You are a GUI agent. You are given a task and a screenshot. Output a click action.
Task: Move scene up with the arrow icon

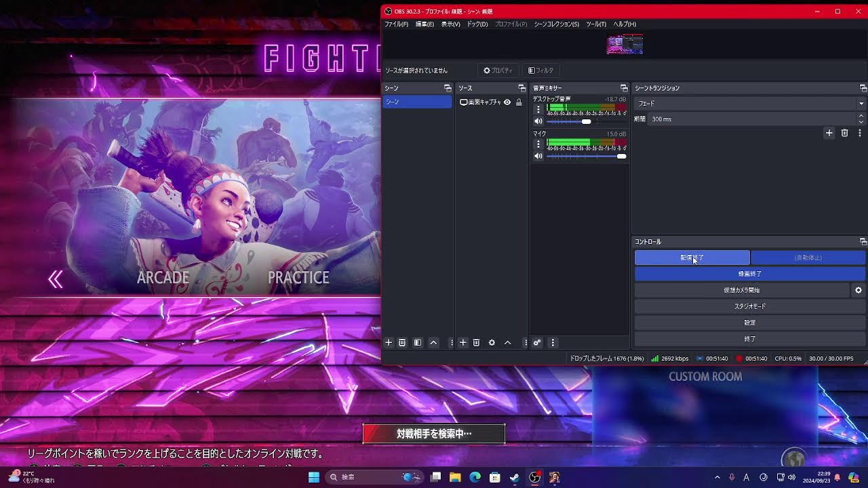tap(433, 343)
